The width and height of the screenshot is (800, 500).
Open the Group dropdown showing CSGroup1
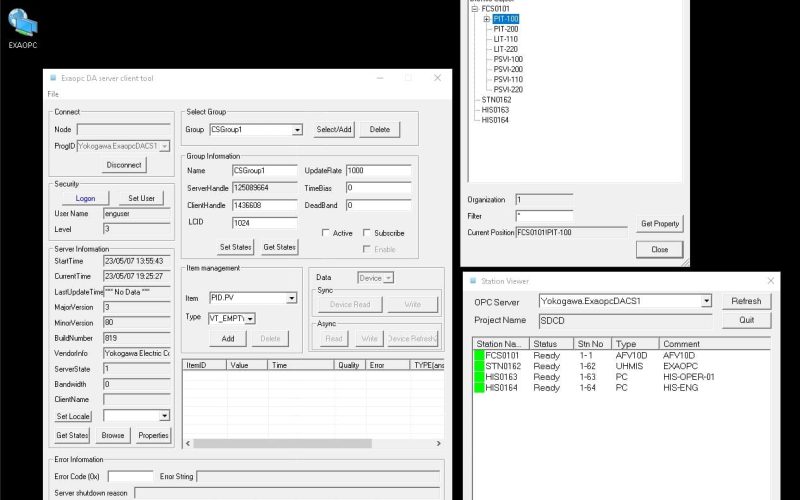coord(297,130)
